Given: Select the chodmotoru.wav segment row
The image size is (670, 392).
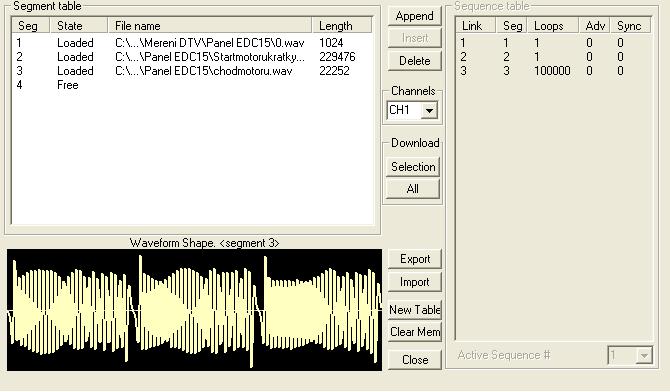Looking at the screenshot, I should [192, 71].
